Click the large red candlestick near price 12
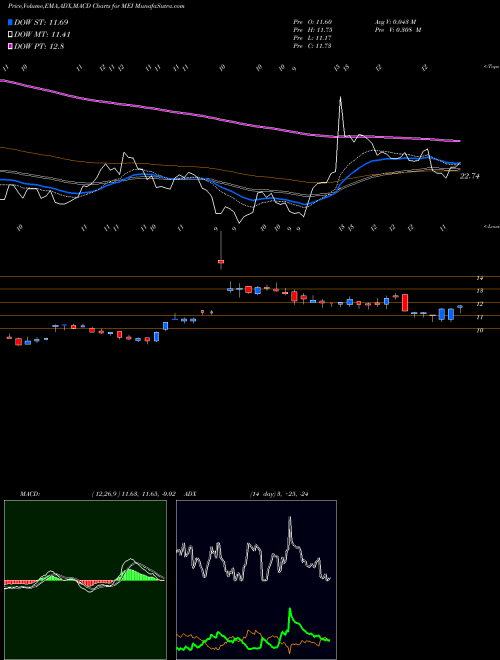Image resolution: width=500 pixels, height=660 pixels. pos(405,303)
